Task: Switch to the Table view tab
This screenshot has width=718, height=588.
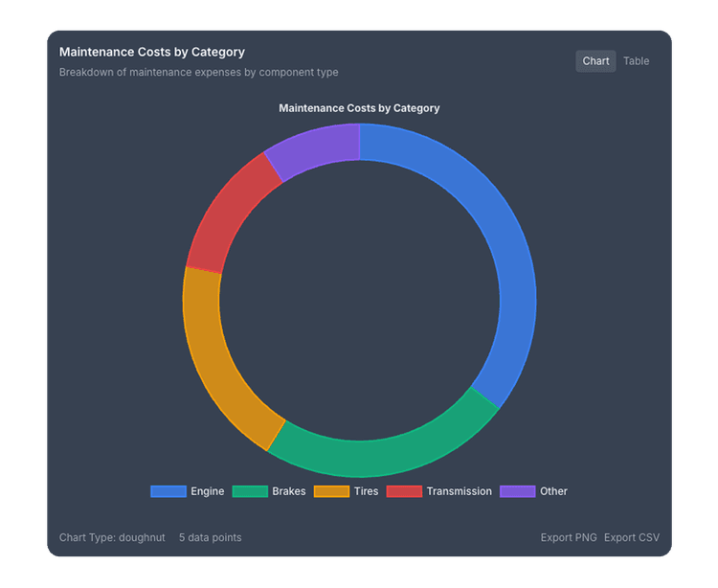Action: 636,61
